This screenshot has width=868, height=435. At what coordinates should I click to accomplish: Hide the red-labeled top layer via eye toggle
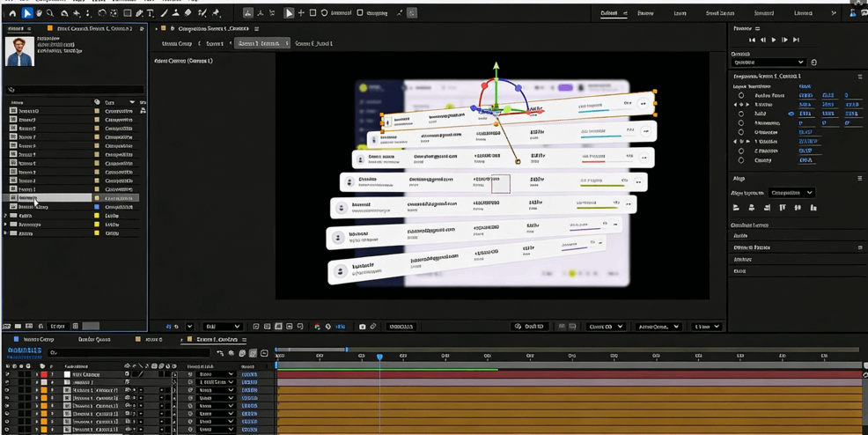point(8,374)
